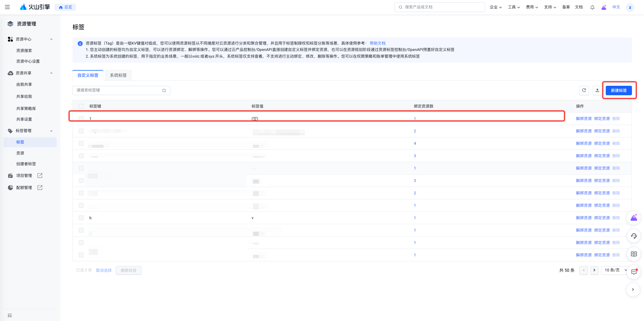Click the 删除标签 batch button
The image size is (644, 321).
tap(128, 270)
